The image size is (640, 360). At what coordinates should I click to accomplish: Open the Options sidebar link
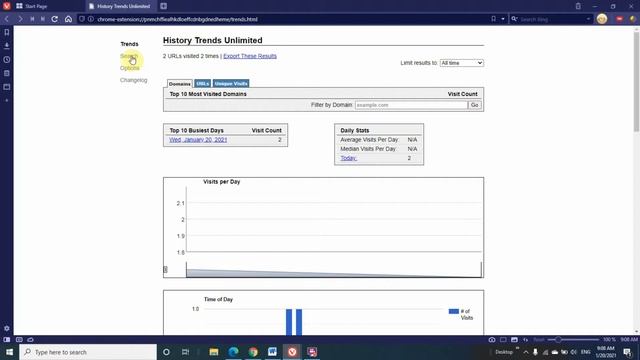pyautogui.click(x=129, y=68)
